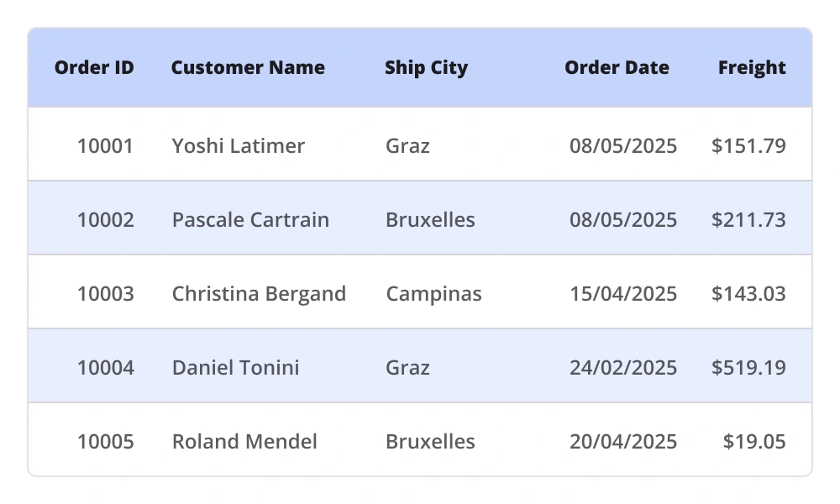This screenshot has width=840, height=504.
Task: Click customer name Yoshi Latimer
Action: tap(239, 146)
